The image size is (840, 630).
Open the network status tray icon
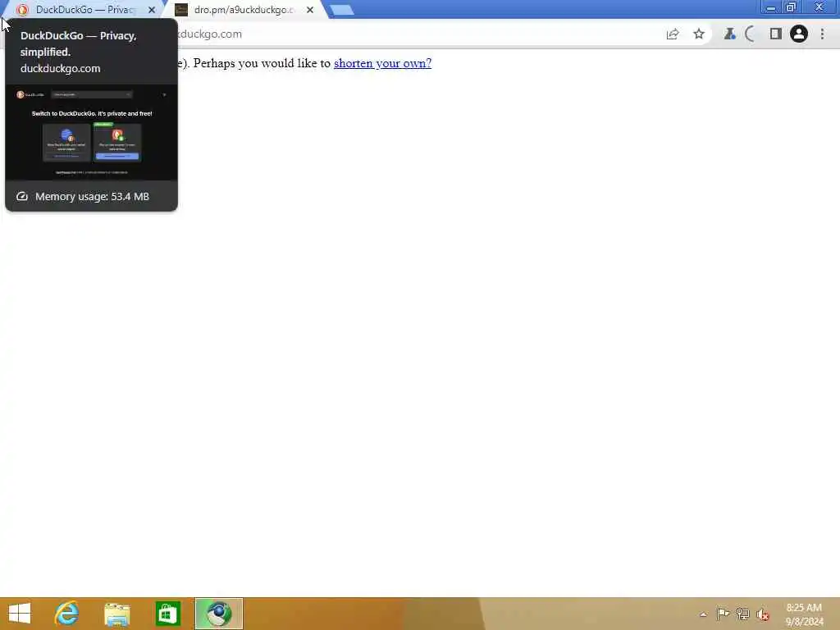742,614
